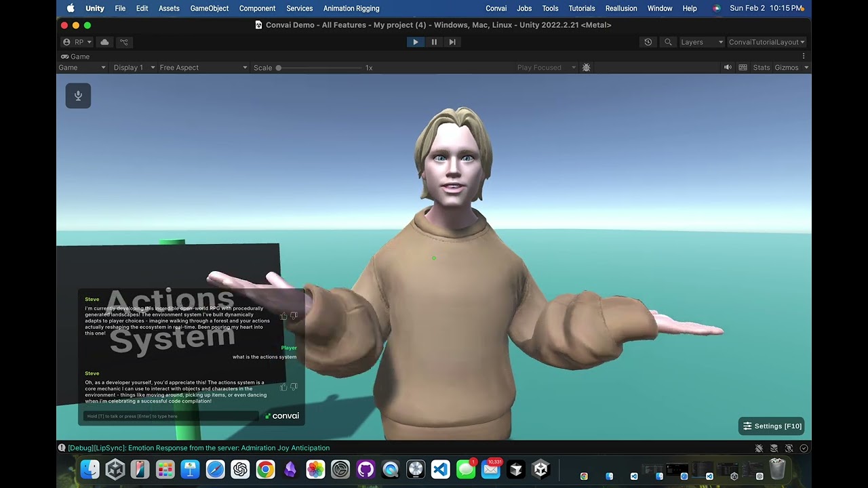The height and width of the screenshot is (488, 868).
Task: Click the microphone button in Game view
Action: click(x=78, y=96)
